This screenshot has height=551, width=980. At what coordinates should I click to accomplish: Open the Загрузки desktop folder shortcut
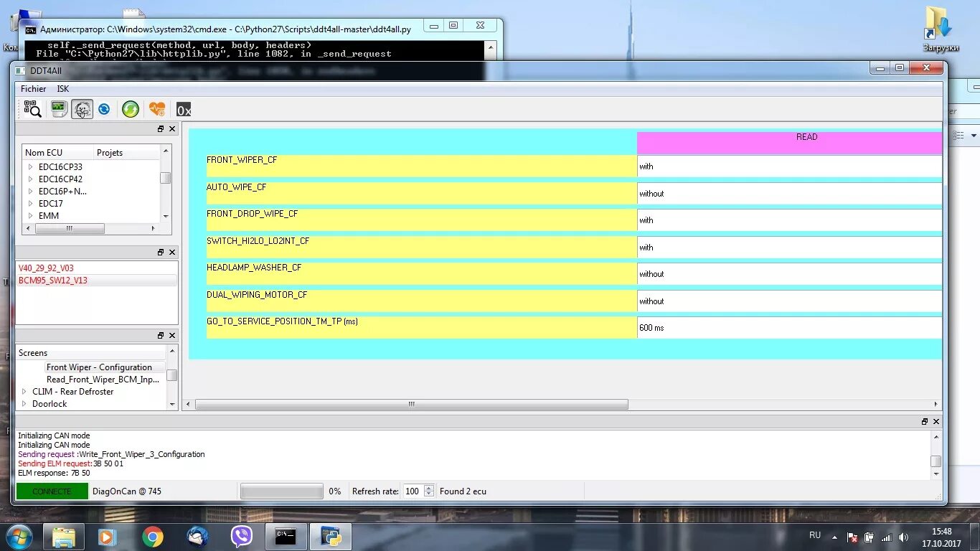(940, 30)
